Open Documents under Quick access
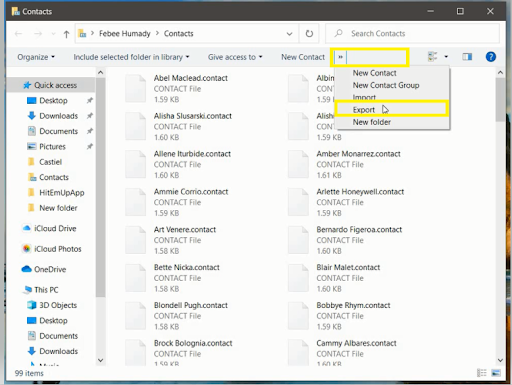 [x=59, y=131]
